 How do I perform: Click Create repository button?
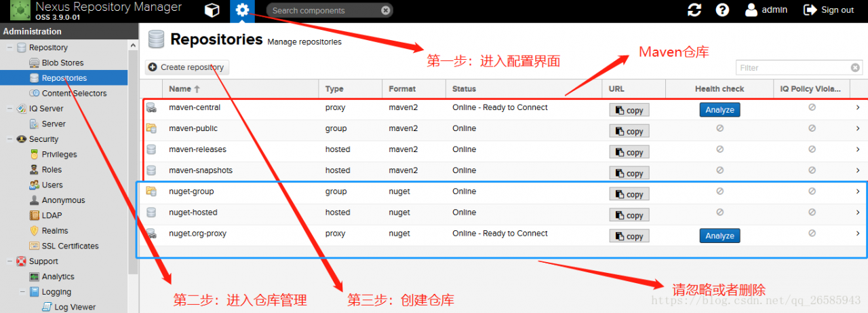point(186,67)
